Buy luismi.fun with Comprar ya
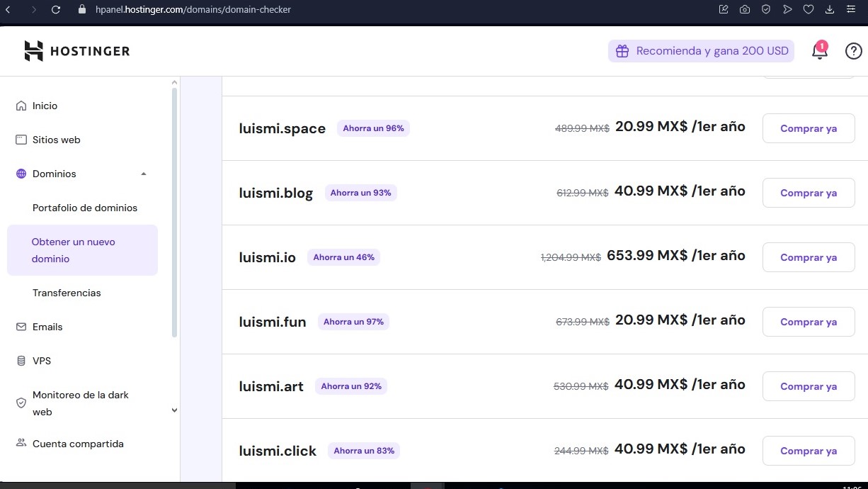This screenshot has height=489, width=868. click(x=809, y=322)
